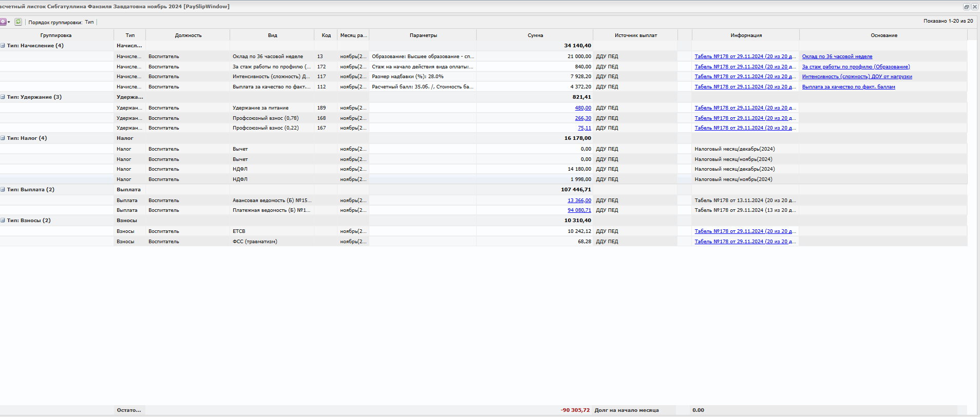Click the НДФЛ amount 1 998,00
This screenshot has width=980, height=417.
point(581,179)
